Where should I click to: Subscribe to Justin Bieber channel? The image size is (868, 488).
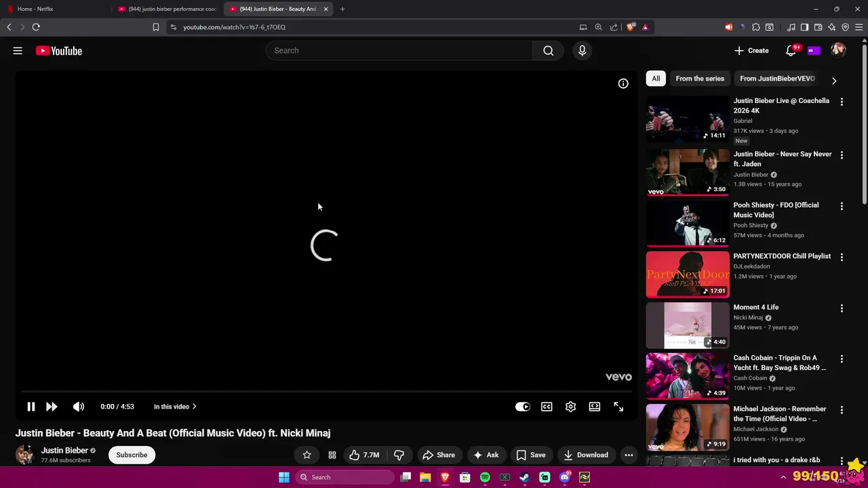coord(132,455)
